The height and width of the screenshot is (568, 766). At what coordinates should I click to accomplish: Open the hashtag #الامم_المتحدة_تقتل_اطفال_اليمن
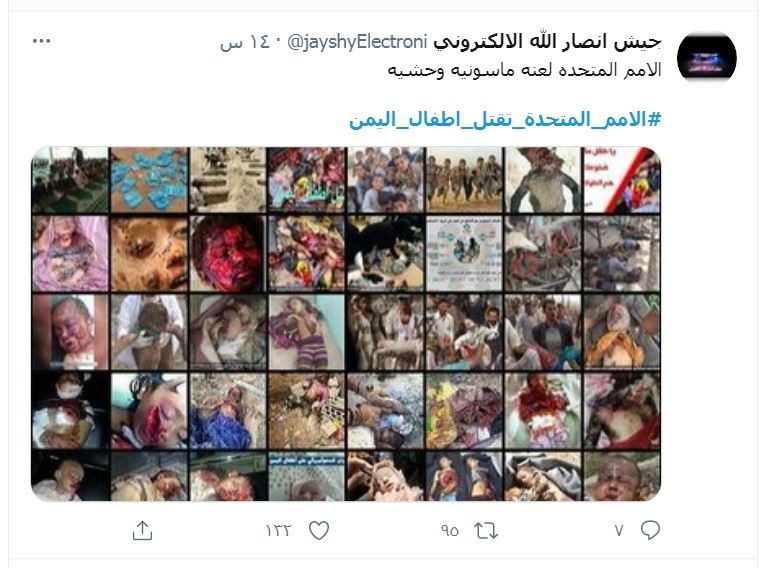[505, 119]
